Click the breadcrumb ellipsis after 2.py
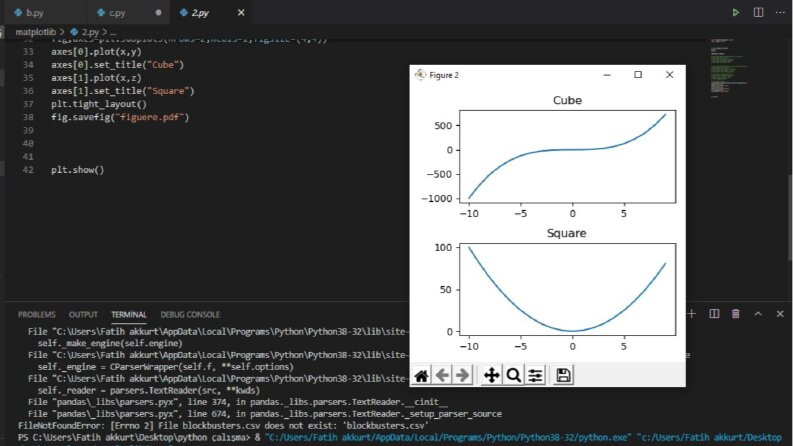 click(113, 32)
